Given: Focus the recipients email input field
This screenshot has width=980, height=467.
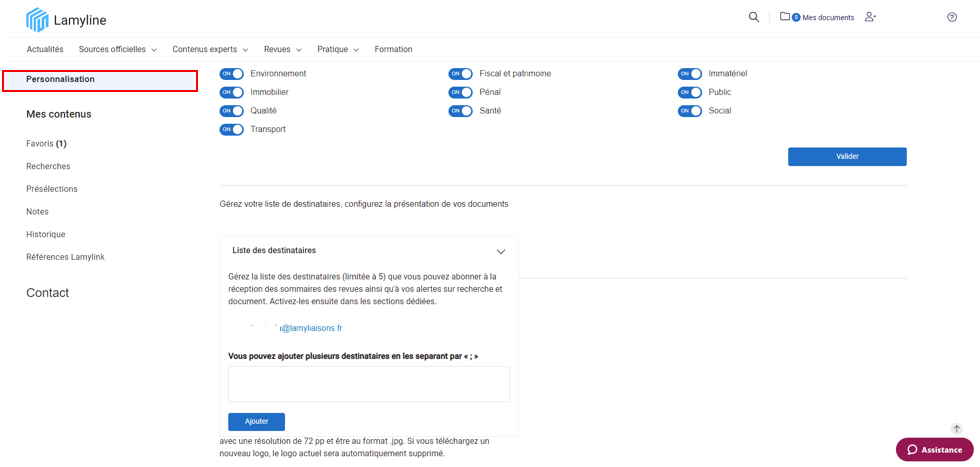Looking at the screenshot, I should (368, 384).
